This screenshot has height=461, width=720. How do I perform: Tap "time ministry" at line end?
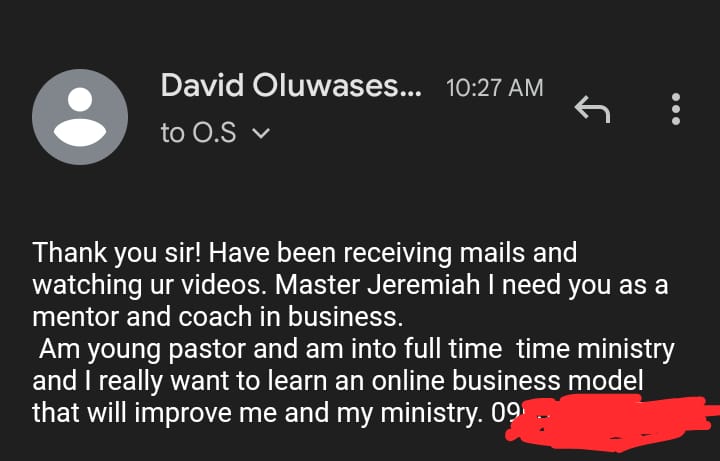tap(595, 349)
